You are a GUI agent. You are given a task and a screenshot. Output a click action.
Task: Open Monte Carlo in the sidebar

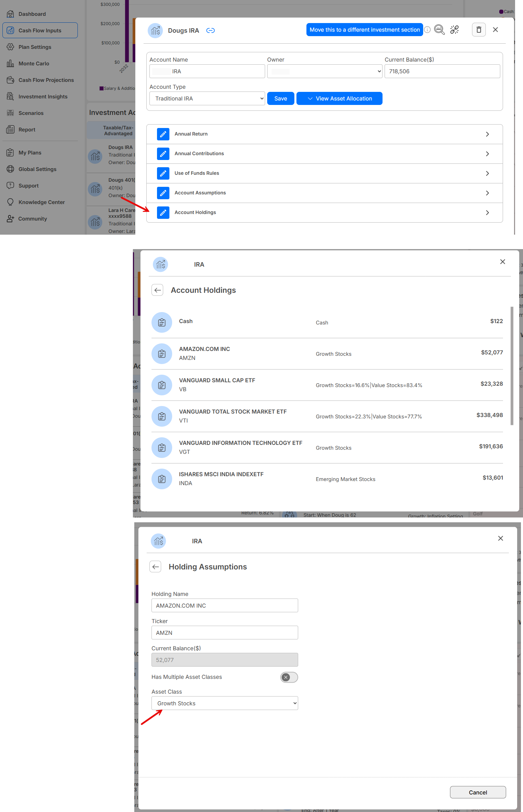(34, 64)
